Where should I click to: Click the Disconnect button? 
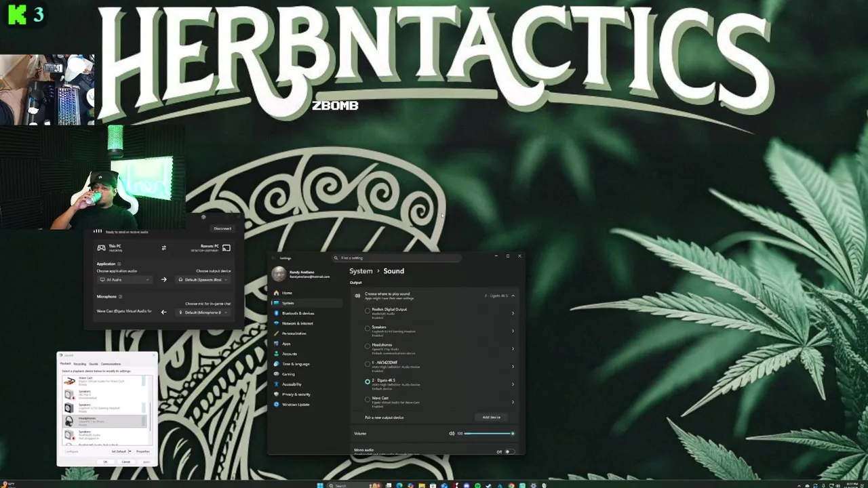pos(222,228)
